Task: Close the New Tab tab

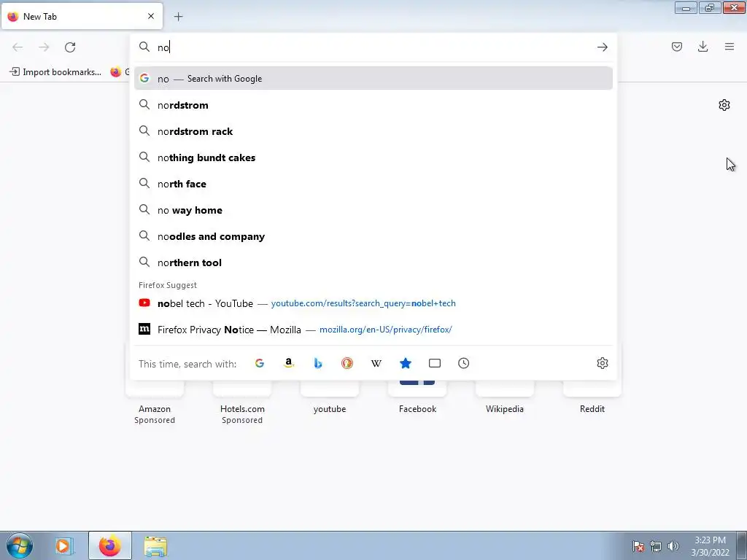Action: click(151, 16)
